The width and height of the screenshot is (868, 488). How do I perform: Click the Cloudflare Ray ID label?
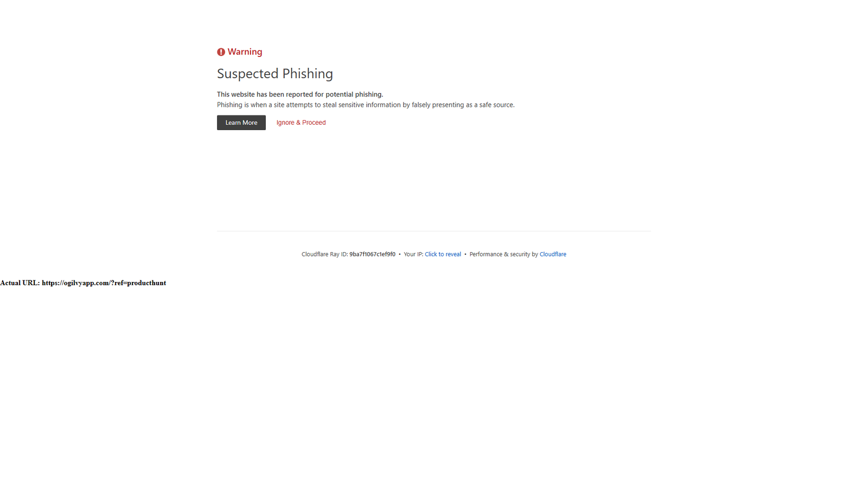(x=324, y=254)
